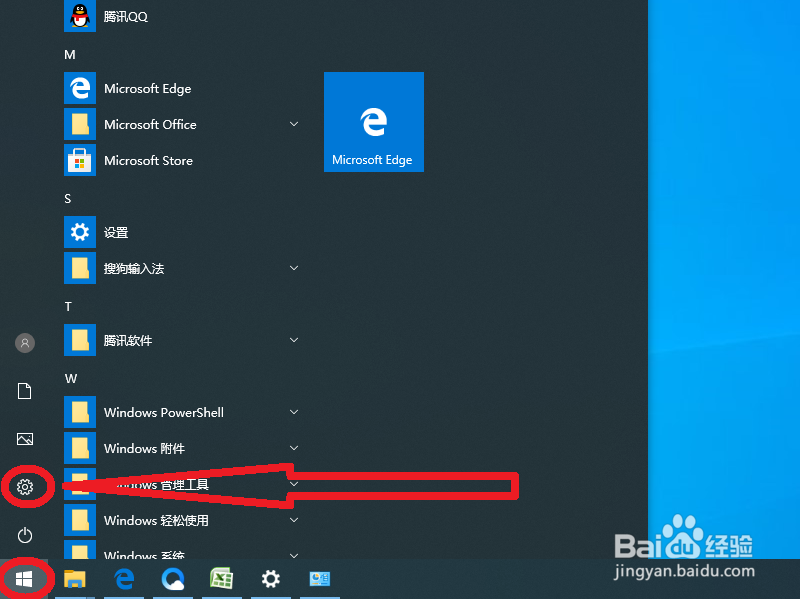The width and height of the screenshot is (800, 599).
Task: Expand the Windows 系统 chevron
Action: [294, 555]
